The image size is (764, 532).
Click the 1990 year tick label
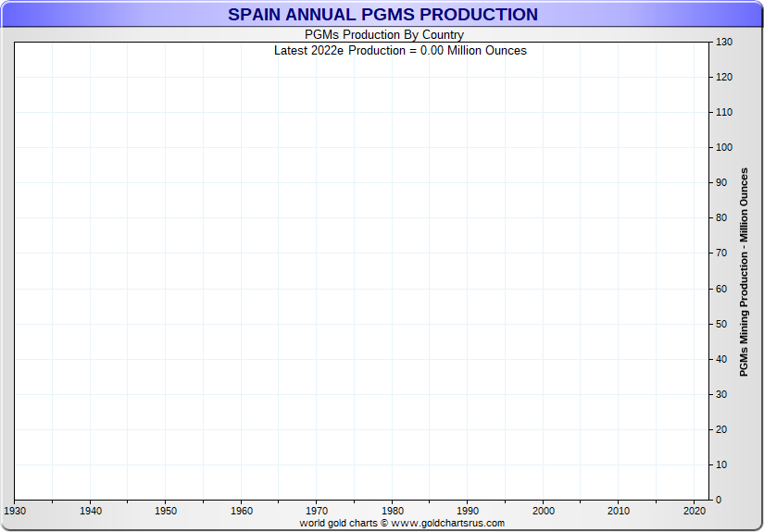tap(467, 511)
